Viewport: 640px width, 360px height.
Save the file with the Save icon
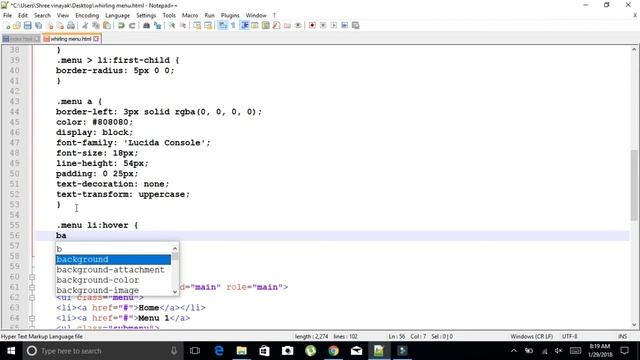(28, 25)
